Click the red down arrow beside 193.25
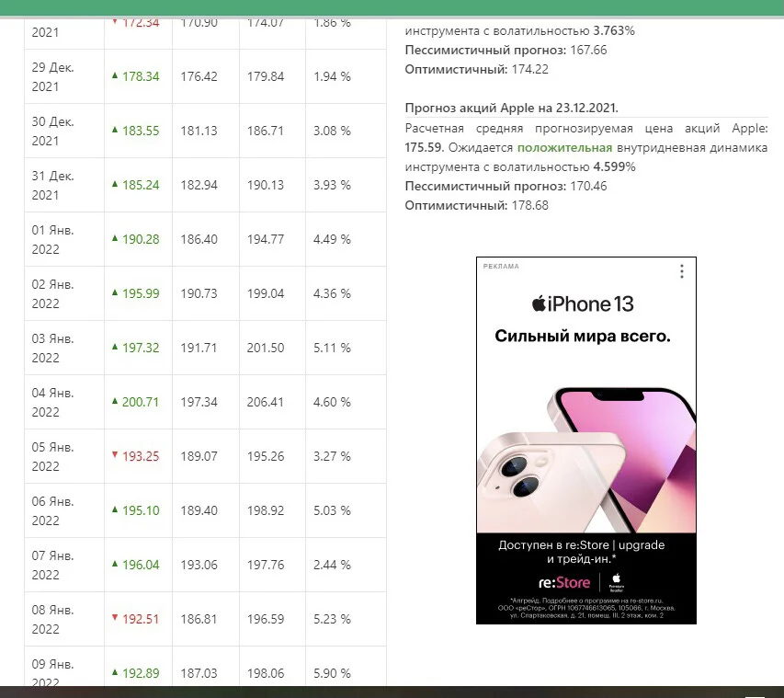Screen dimensions: 784x698 pos(115,455)
